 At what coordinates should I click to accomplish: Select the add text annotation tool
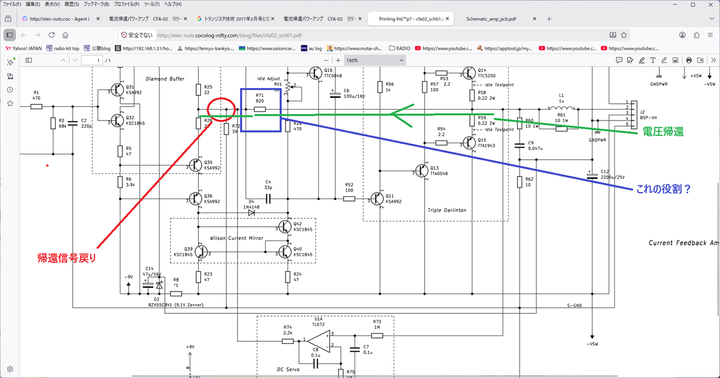click(653, 60)
